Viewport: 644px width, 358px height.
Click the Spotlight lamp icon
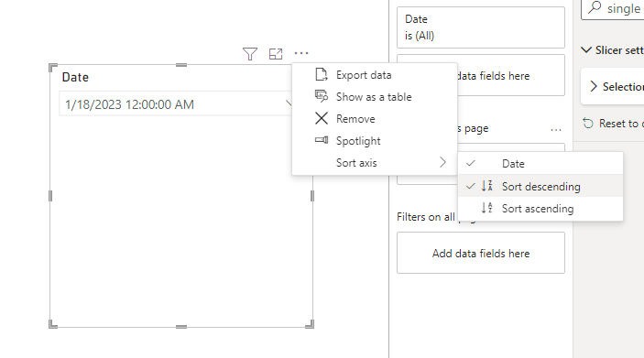click(x=322, y=140)
